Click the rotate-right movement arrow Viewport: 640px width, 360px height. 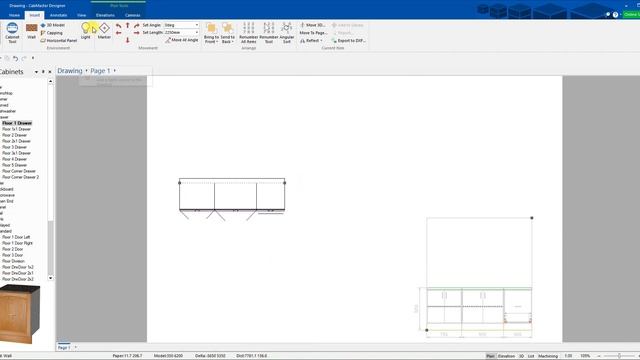(136, 26)
